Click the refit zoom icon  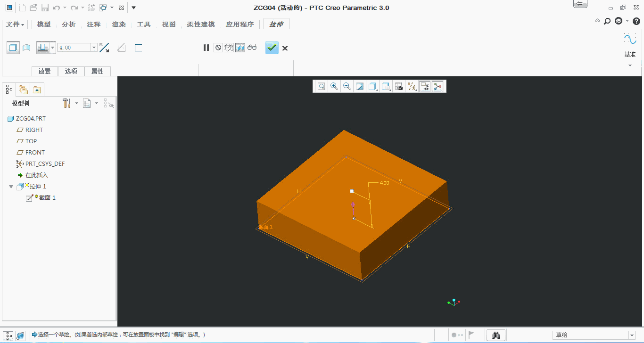(x=322, y=86)
